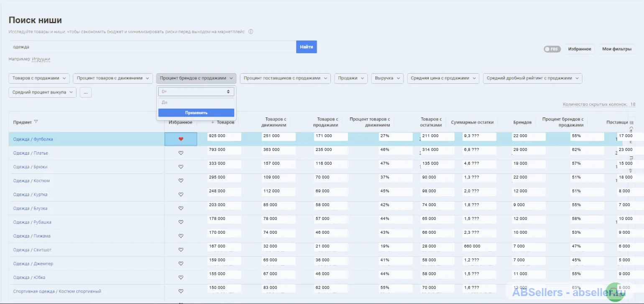This screenshot has height=304, width=644.
Task: Add Одежда / Платье to favorites
Action: point(181,153)
